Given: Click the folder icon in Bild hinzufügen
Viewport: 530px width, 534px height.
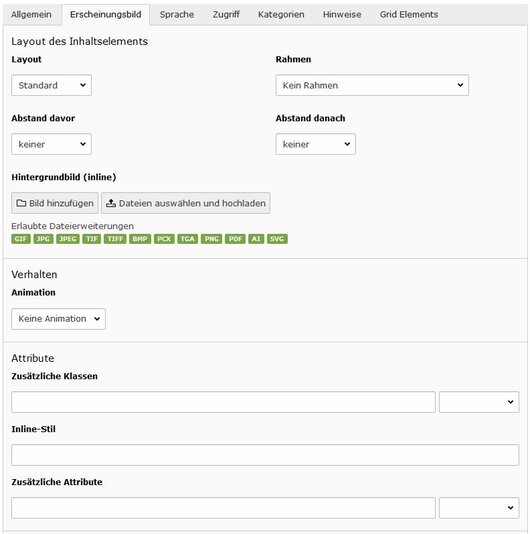Looking at the screenshot, I should coord(21,203).
